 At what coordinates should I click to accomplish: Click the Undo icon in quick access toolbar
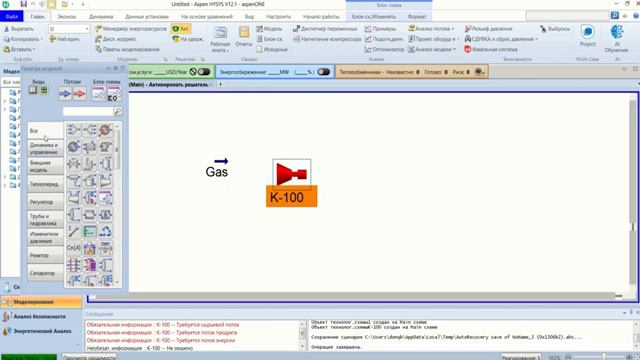click(x=33, y=4)
